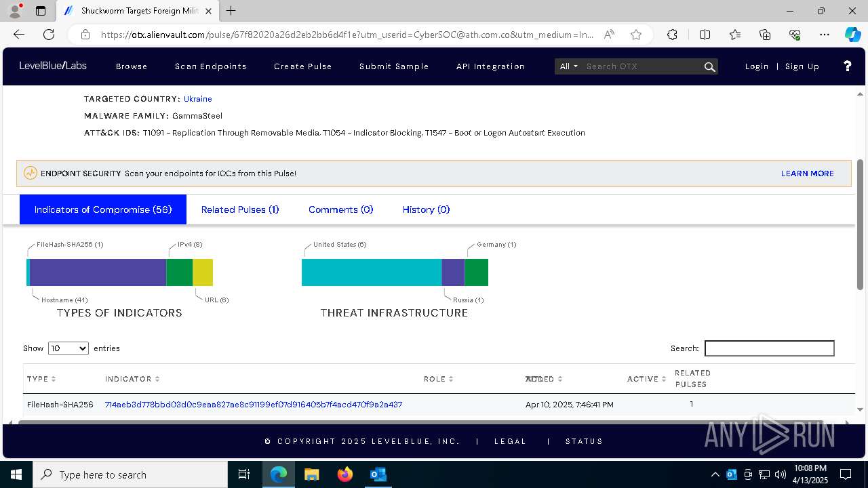Screen dimensions: 868x488
Task: Show hidden tray icons chevron
Action: [715, 474]
